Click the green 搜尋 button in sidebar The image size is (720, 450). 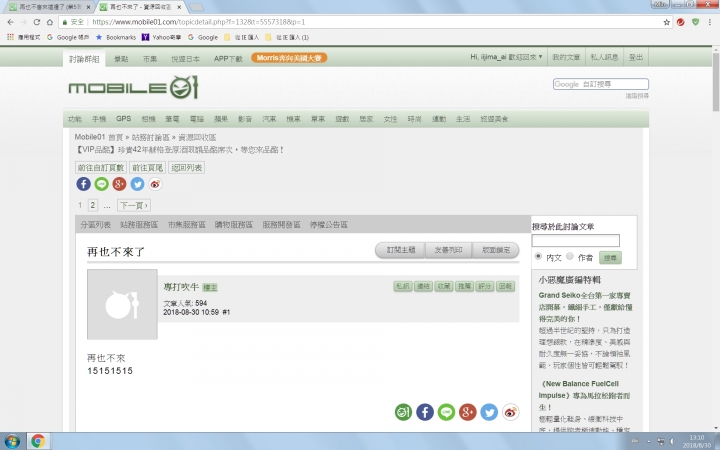610,258
